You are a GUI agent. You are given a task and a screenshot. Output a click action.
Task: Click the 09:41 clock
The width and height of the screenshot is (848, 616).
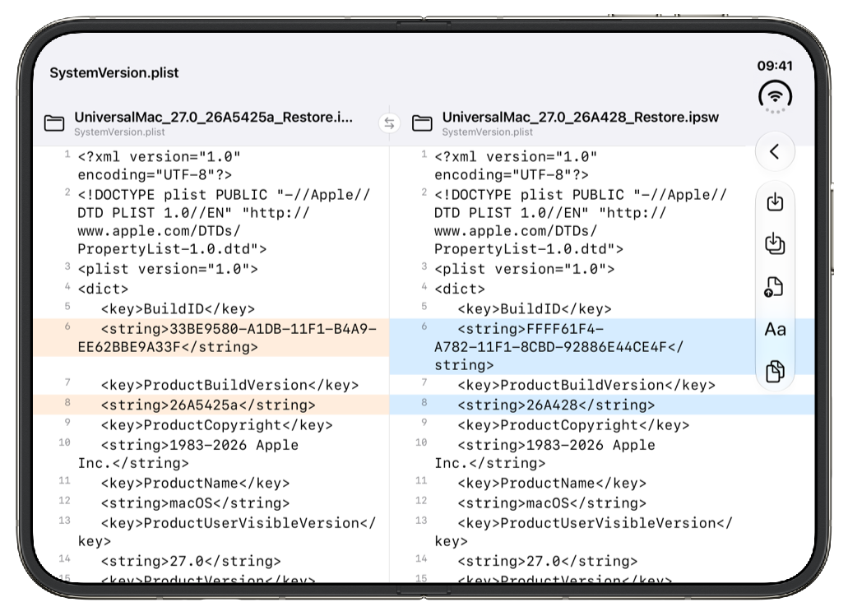click(x=775, y=66)
